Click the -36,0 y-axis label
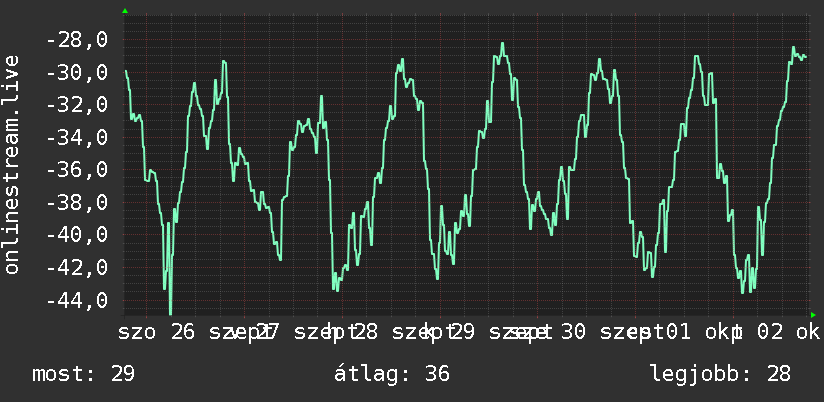The height and width of the screenshot is (402, 824). (77, 170)
